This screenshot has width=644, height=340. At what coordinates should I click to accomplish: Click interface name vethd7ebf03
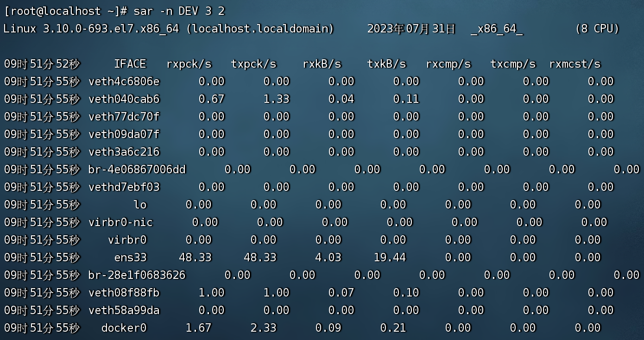124,187
